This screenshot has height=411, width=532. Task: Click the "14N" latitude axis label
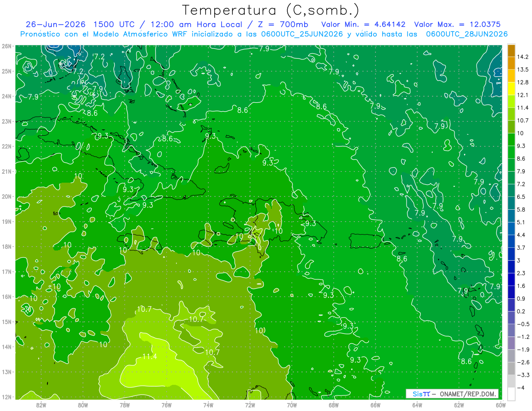point(6,346)
